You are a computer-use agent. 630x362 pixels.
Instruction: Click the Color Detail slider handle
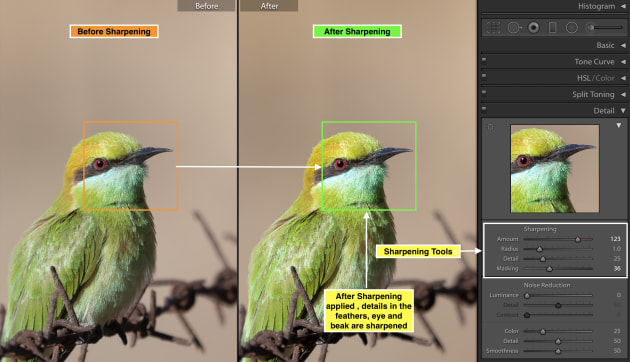pos(558,341)
